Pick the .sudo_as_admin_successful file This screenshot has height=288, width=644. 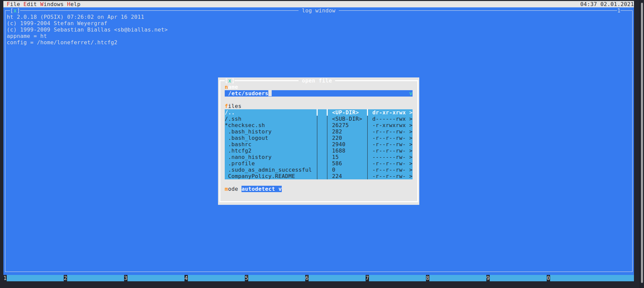click(271, 170)
